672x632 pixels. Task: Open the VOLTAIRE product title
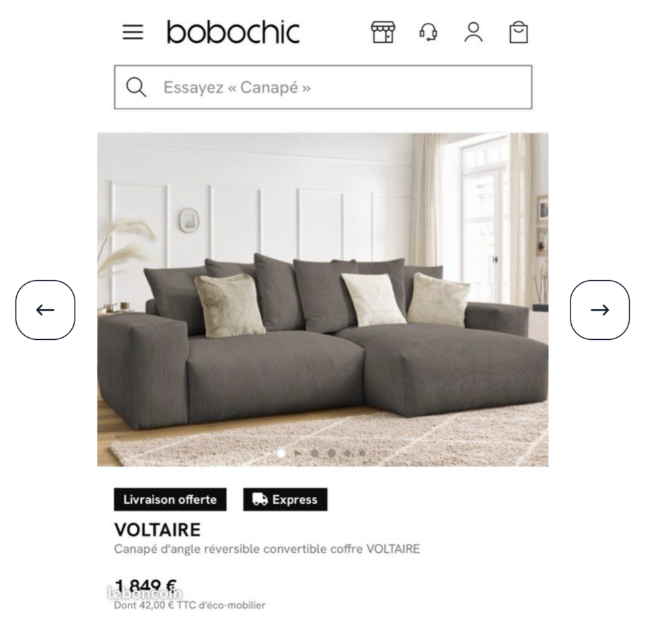click(x=157, y=530)
